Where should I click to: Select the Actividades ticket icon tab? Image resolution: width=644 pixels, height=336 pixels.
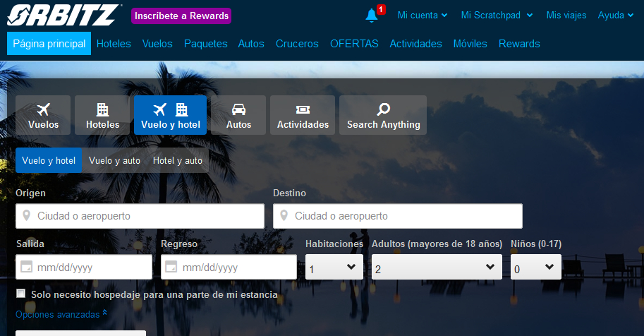303,115
